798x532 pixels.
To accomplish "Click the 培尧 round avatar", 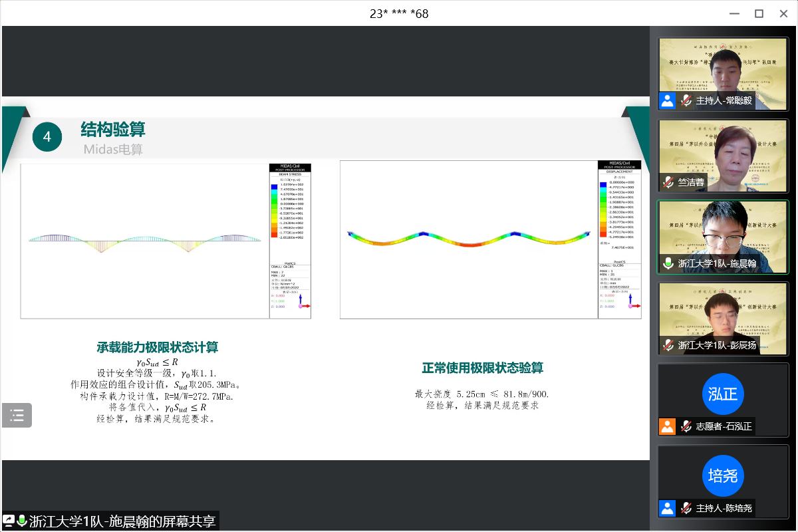I will (x=722, y=475).
